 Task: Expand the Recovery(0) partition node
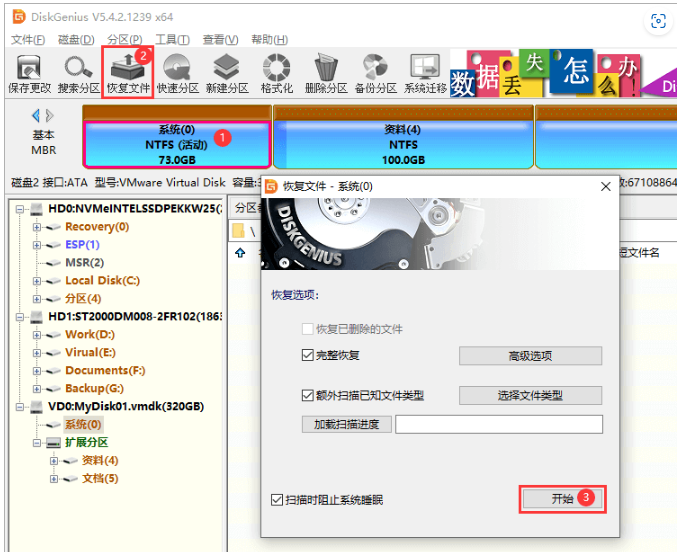click(x=37, y=227)
